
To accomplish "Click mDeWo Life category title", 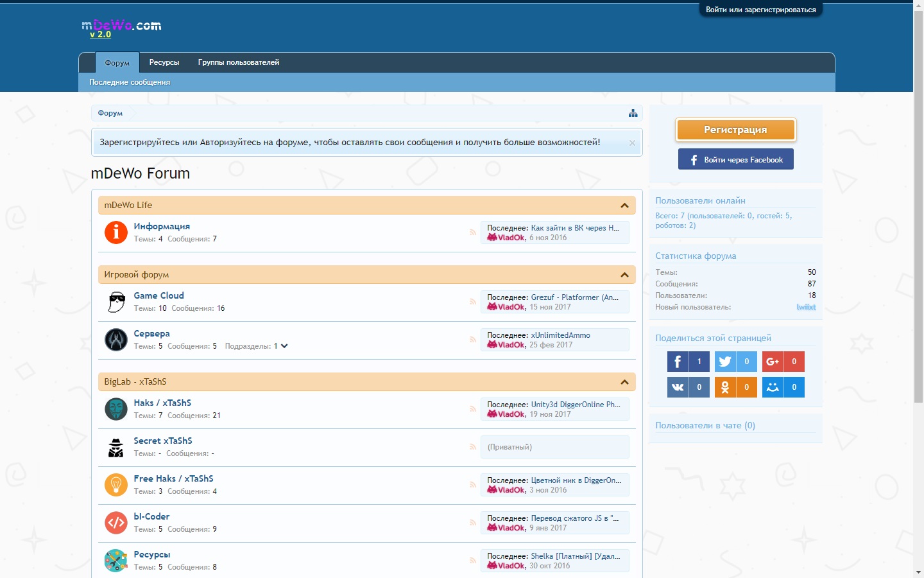I will pyautogui.click(x=128, y=205).
